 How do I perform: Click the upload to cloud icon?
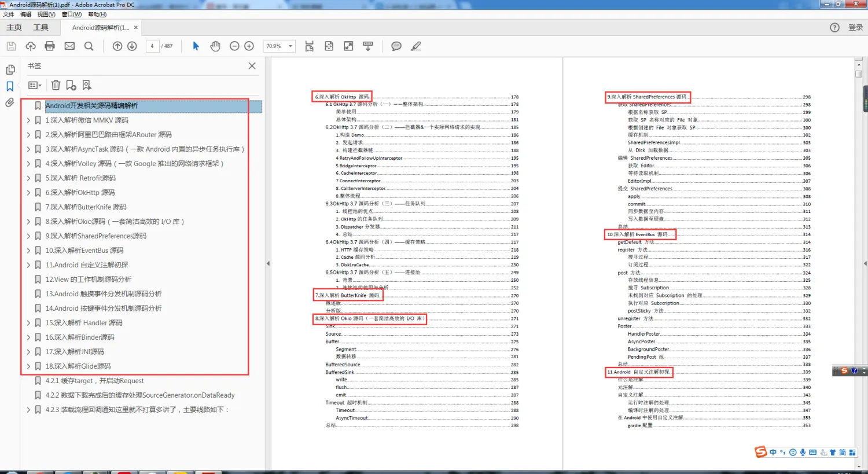click(31, 46)
